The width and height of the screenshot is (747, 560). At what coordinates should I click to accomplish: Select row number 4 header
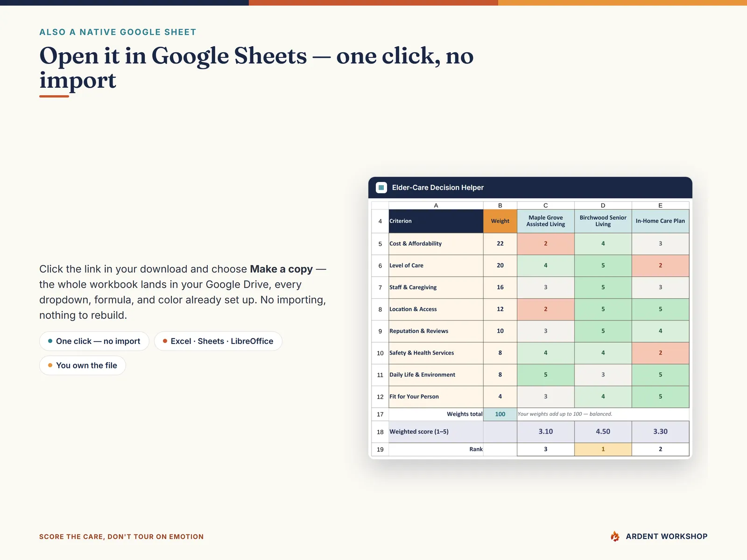point(380,221)
